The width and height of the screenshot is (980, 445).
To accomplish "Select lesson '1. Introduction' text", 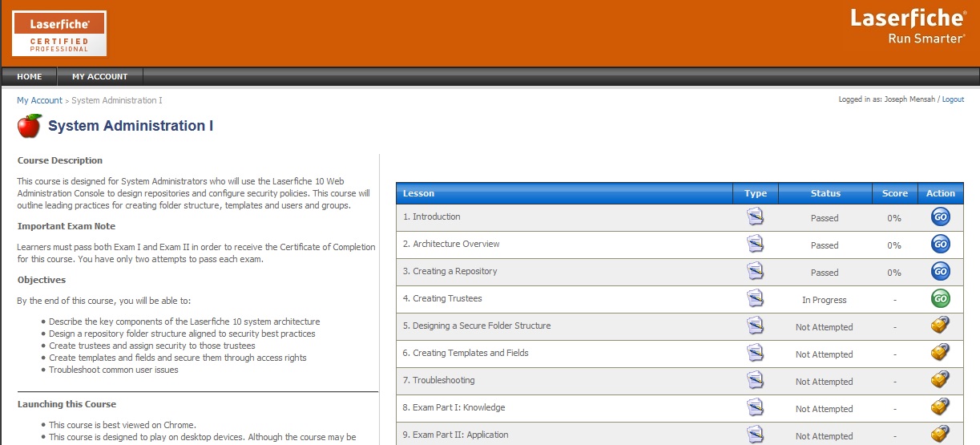I will click(x=431, y=216).
